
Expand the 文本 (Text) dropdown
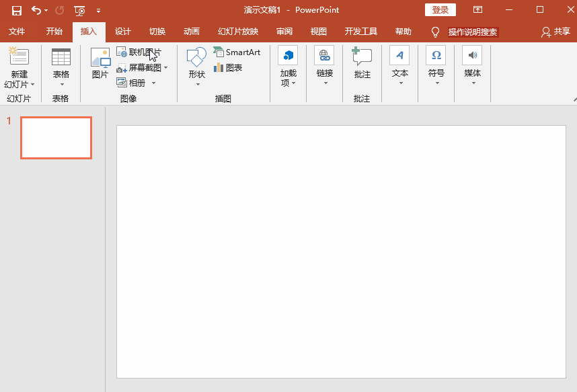click(399, 67)
